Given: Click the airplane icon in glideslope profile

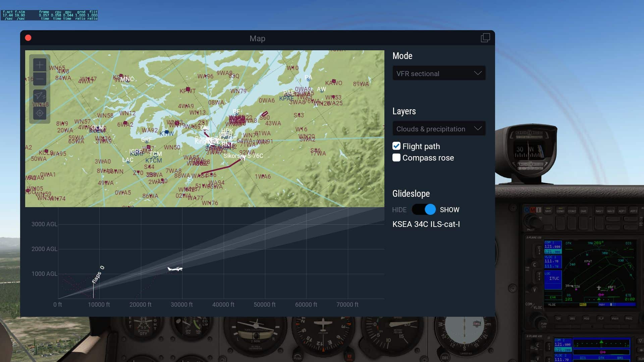Looking at the screenshot, I should (x=175, y=269).
